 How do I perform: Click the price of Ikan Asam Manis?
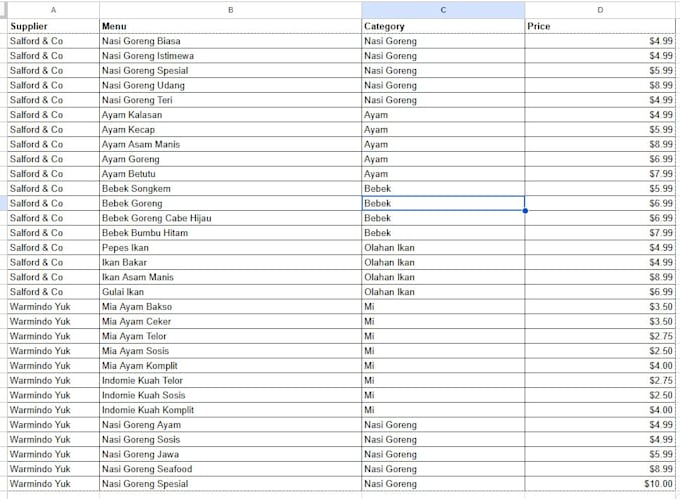[x=600, y=277]
